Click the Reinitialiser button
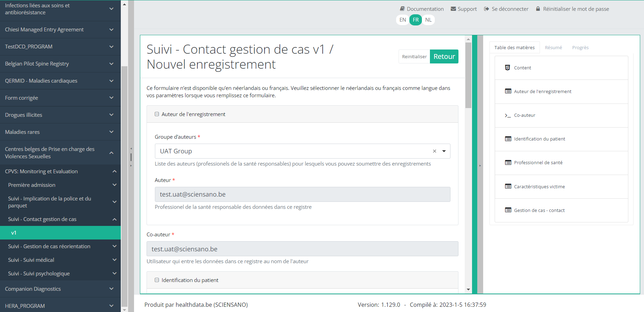This screenshot has height=312, width=644. (414, 57)
